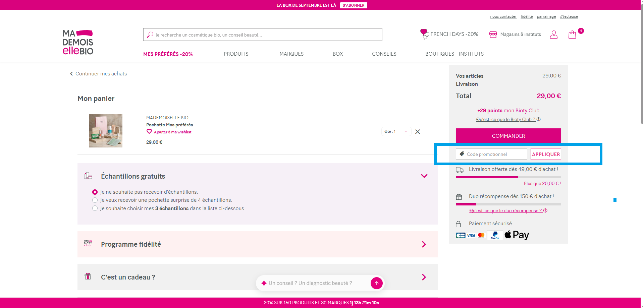Click the magnifier search icon

coord(150,35)
